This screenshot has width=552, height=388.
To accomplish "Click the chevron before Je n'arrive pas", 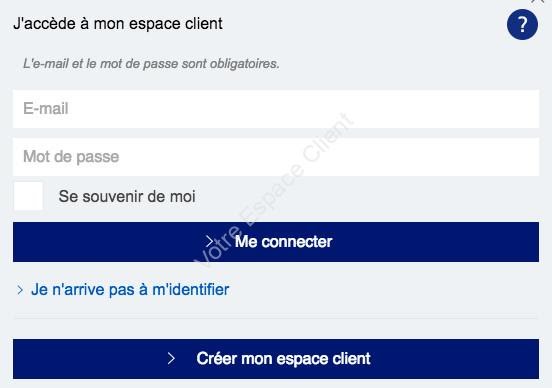I will click(20, 290).
